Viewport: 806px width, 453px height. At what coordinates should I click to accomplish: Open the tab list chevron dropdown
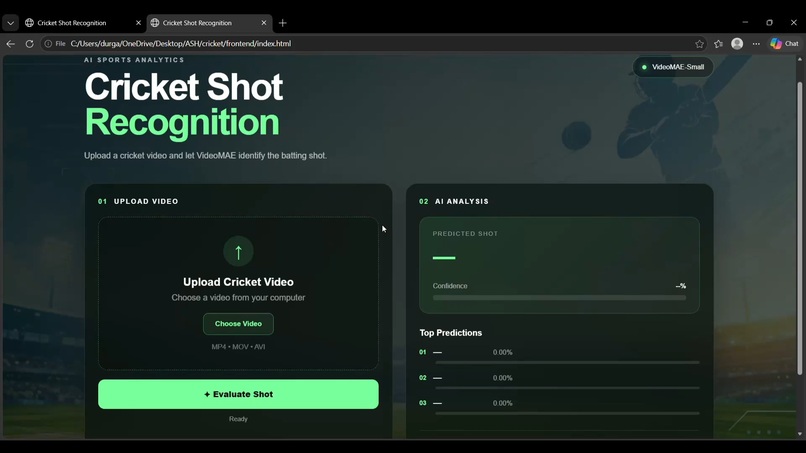10,23
